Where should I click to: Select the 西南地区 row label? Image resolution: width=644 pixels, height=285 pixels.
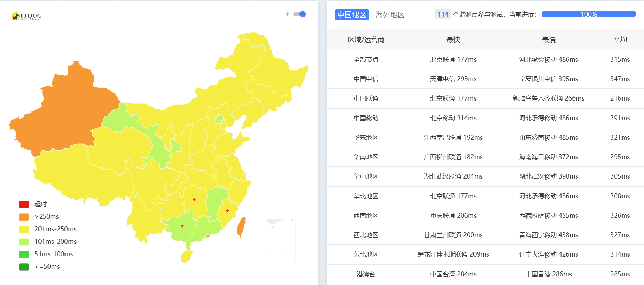366,216
